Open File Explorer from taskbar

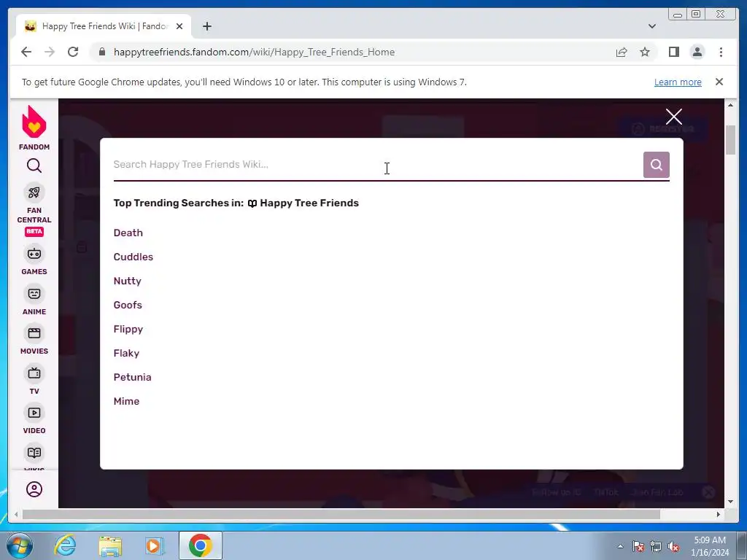(x=110, y=545)
